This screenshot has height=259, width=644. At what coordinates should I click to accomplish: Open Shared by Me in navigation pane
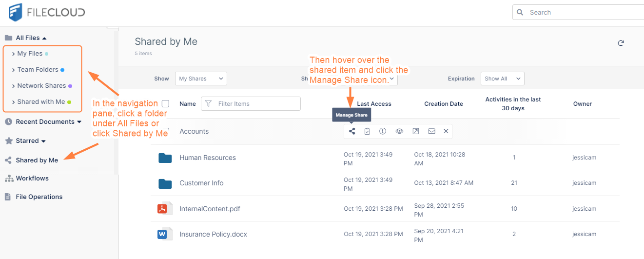click(37, 160)
